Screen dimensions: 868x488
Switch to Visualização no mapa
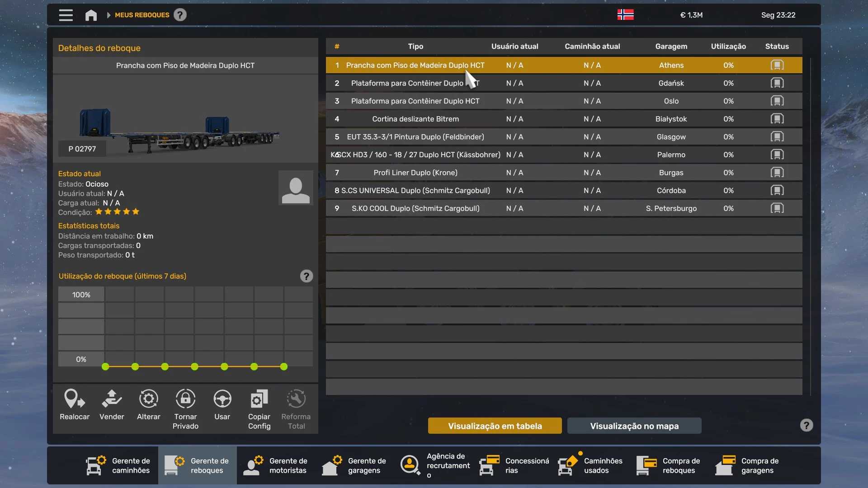634,426
